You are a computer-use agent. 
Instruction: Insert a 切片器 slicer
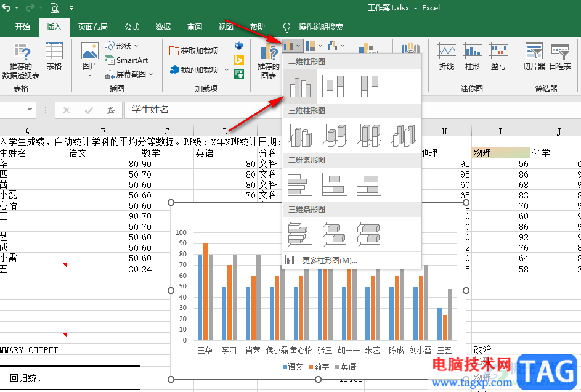tap(534, 56)
